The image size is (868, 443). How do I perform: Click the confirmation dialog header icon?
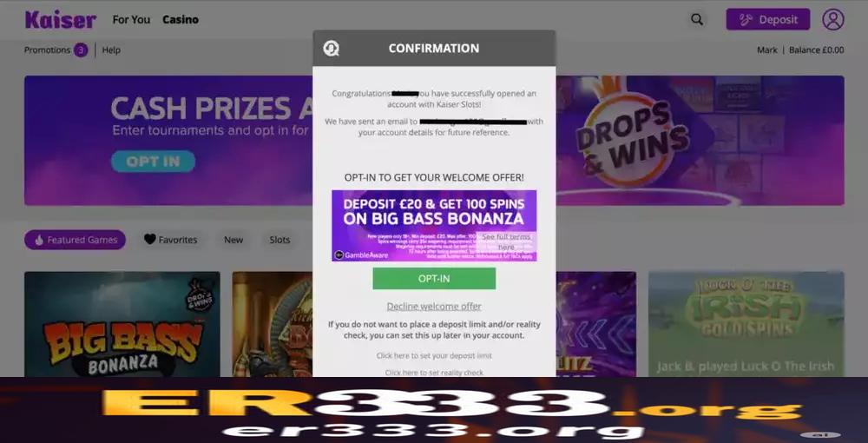(331, 49)
